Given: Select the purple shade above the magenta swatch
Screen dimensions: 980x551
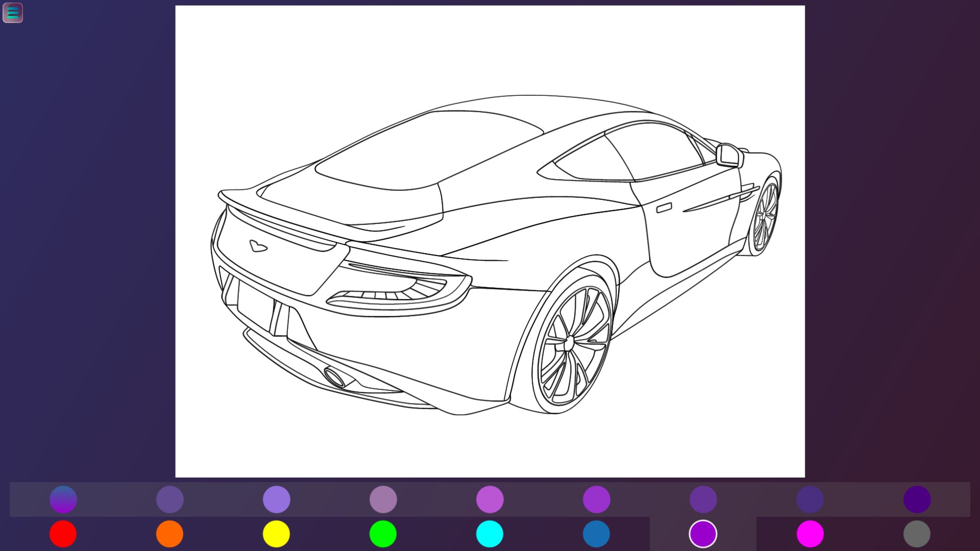Looking at the screenshot, I should 810,499.
